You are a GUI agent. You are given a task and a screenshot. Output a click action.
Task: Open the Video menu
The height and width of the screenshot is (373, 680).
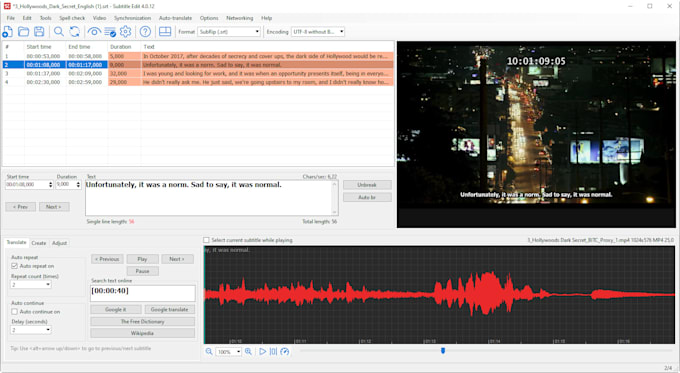pyautogui.click(x=99, y=18)
